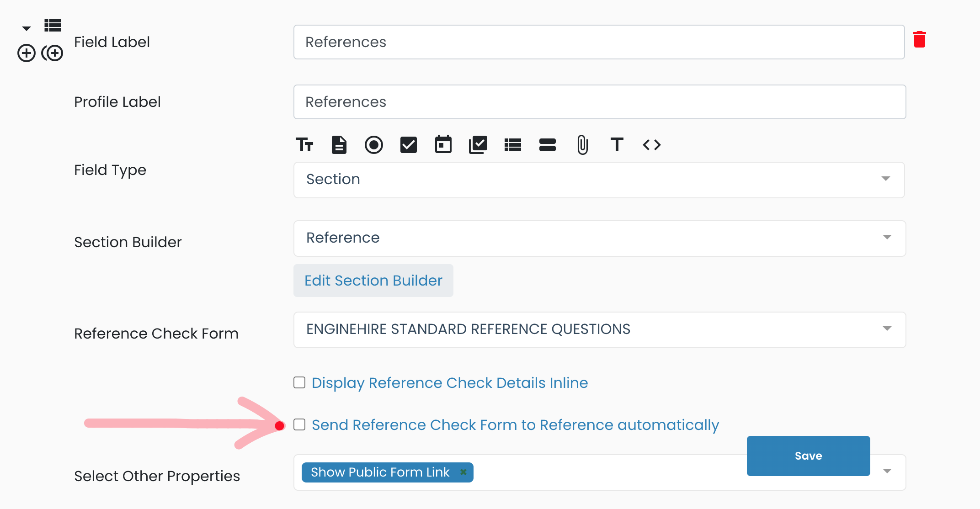Click the Edit Section Builder button
Image resolution: width=980 pixels, height=509 pixels.
click(373, 281)
